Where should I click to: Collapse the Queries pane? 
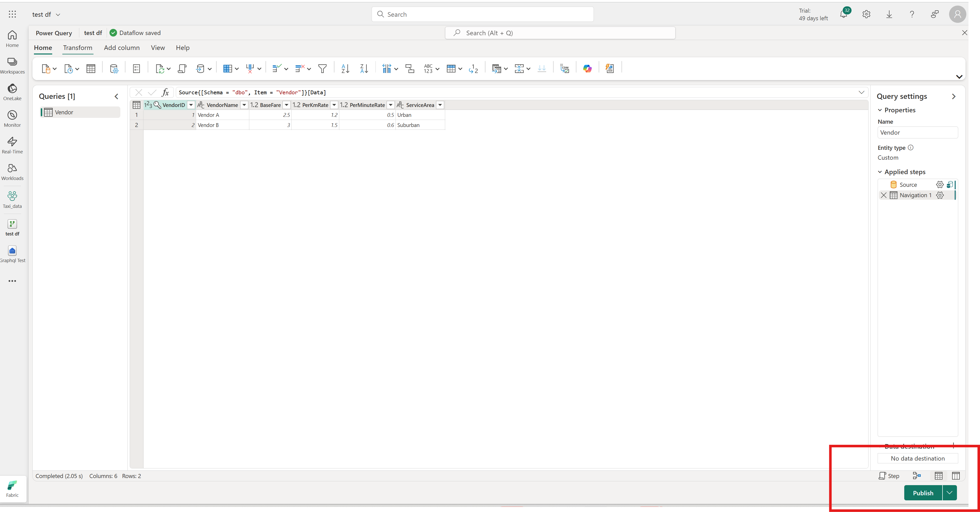pyautogui.click(x=116, y=96)
